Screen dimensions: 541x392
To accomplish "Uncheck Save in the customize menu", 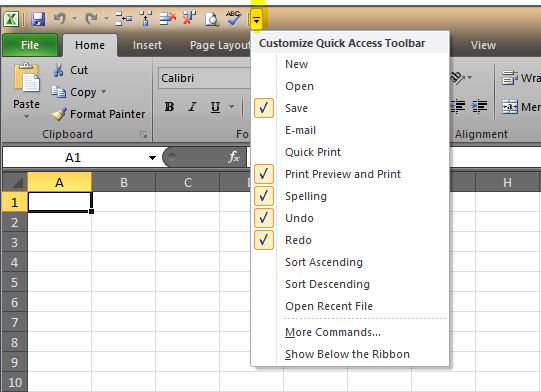I will (x=264, y=108).
